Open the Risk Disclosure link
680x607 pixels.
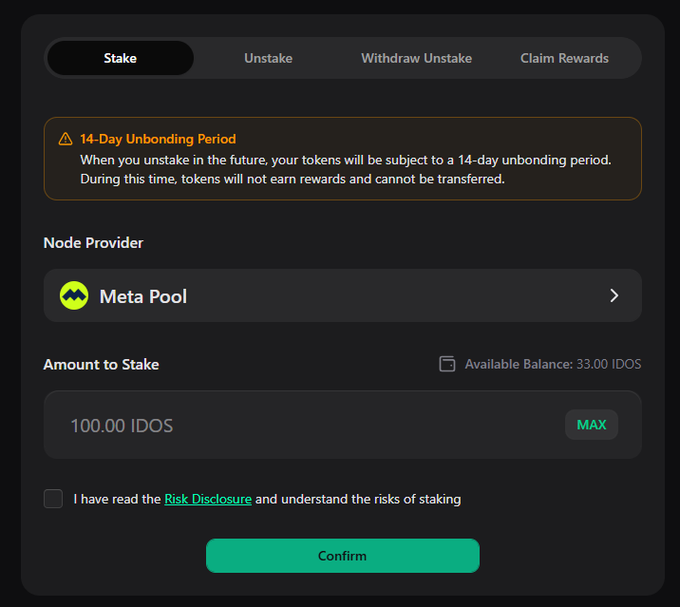click(208, 499)
